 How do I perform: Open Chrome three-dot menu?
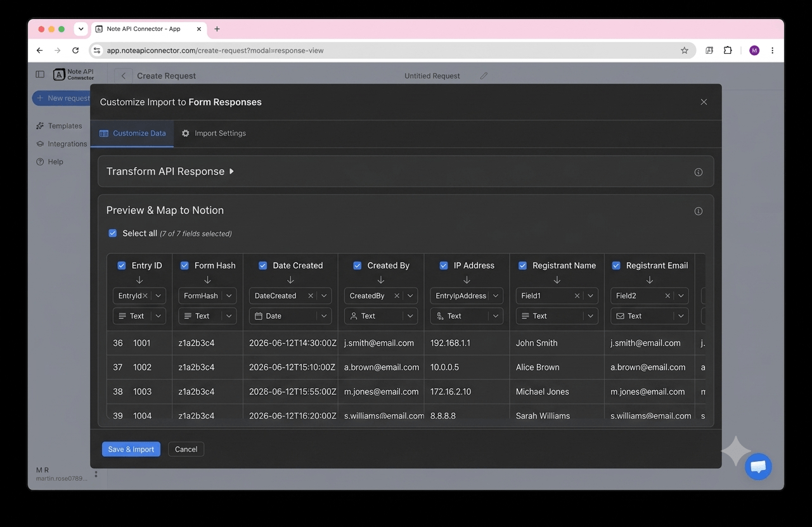[772, 50]
